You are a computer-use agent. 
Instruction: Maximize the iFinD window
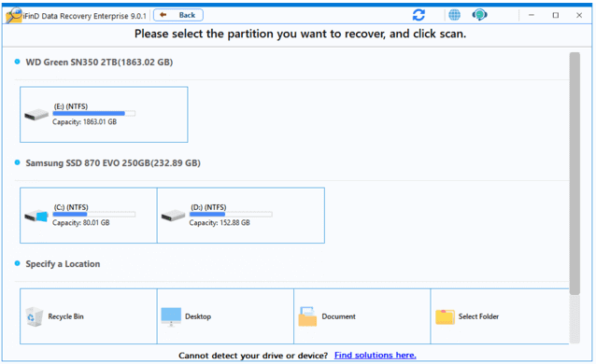click(556, 15)
